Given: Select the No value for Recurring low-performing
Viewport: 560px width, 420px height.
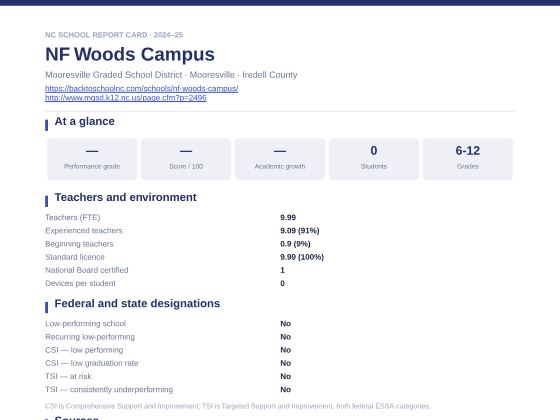Looking at the screenshot, I should click(x=285, y=337).
